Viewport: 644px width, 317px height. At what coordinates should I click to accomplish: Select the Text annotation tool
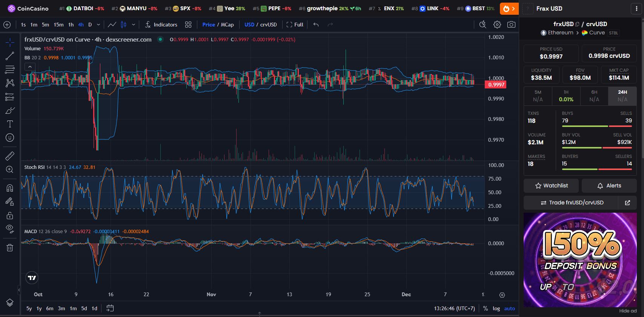(x=10, y=124)
